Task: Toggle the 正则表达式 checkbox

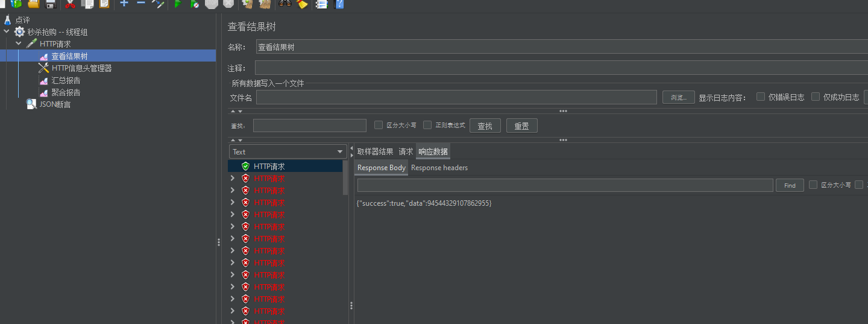Action: (x=427, y=125)
